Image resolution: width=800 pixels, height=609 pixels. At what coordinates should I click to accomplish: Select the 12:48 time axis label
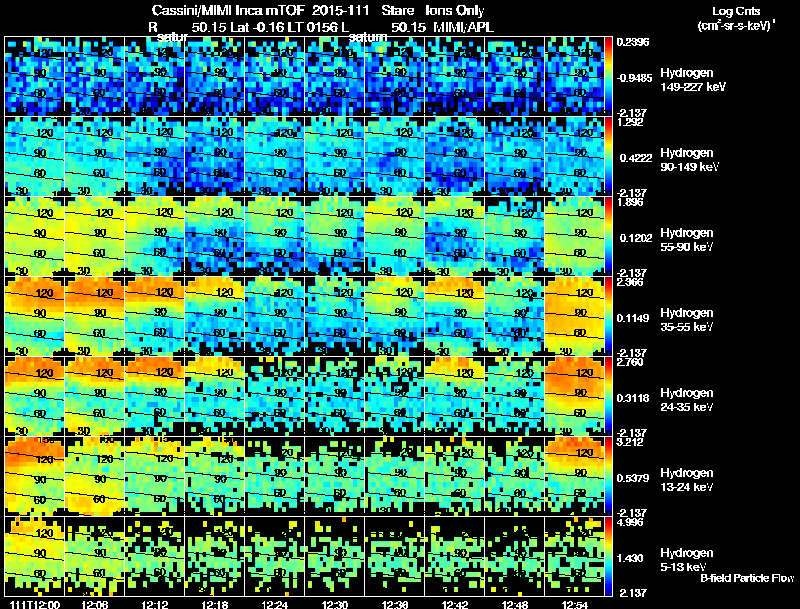515,604
